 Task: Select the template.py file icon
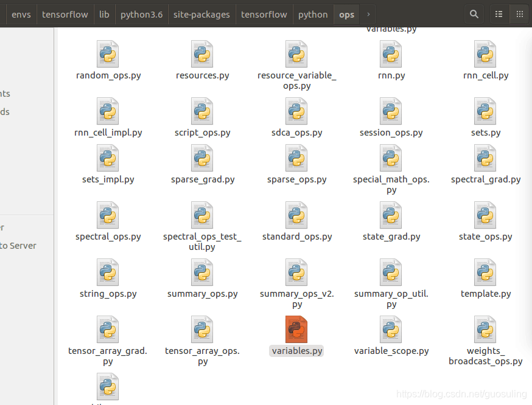485,272
